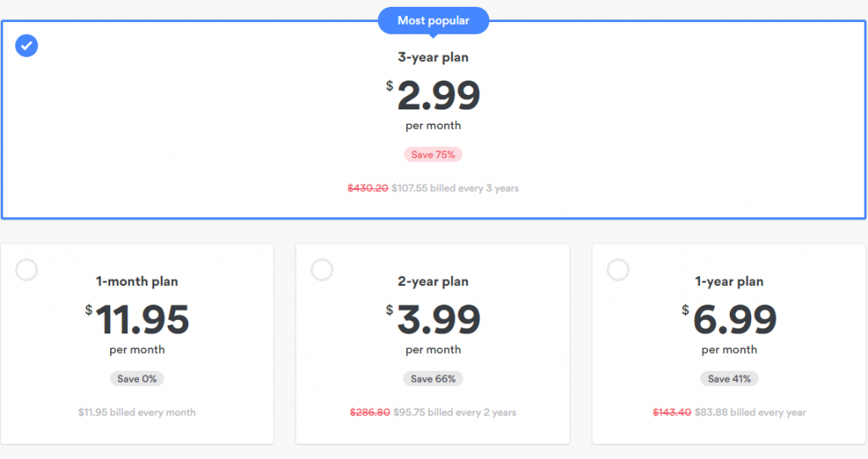Click the Save 66% badge
This screenshot has width=868, height=459.
pos(433,378)
